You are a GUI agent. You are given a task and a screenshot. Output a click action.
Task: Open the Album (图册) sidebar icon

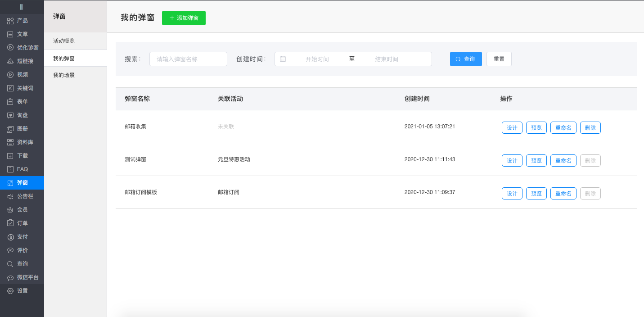10,129
